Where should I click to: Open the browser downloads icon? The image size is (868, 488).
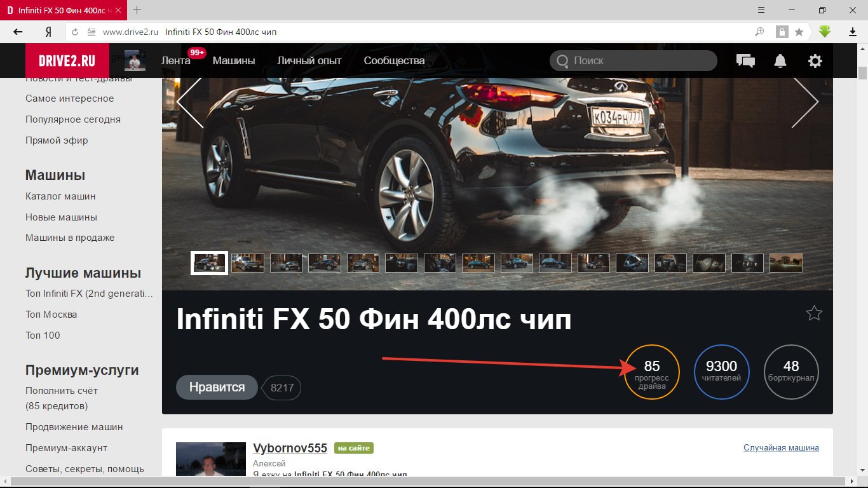853,32
